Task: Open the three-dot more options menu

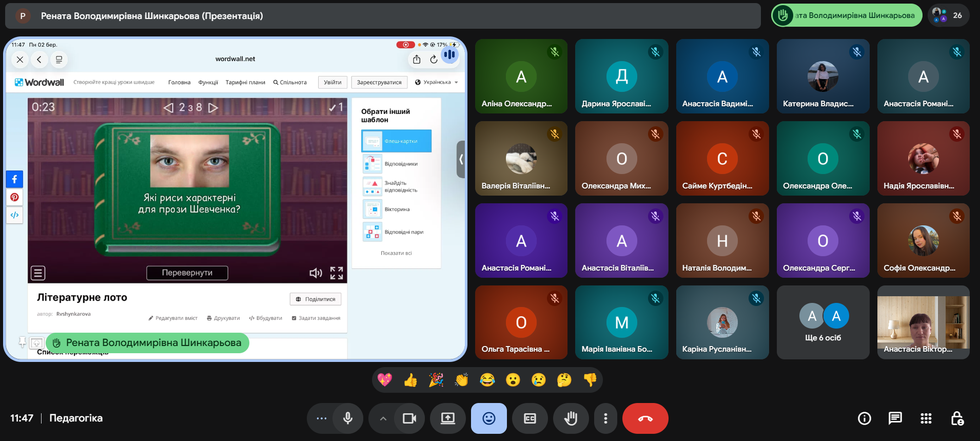Action: point(605,418)
